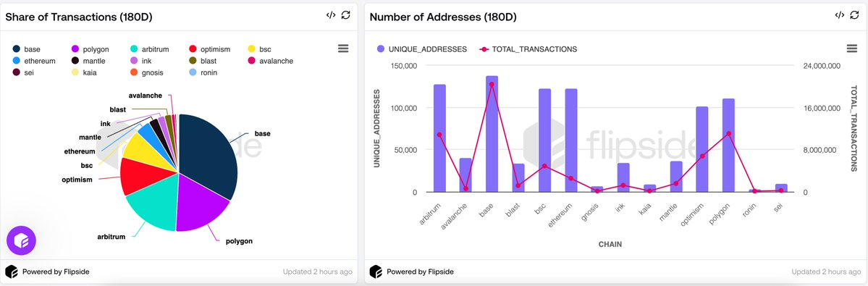The height and width of the screenshot is (286, 868).
Task: Refresh the Number of Addresses chart
Action: pyautogui.click(x=855, y=15)
